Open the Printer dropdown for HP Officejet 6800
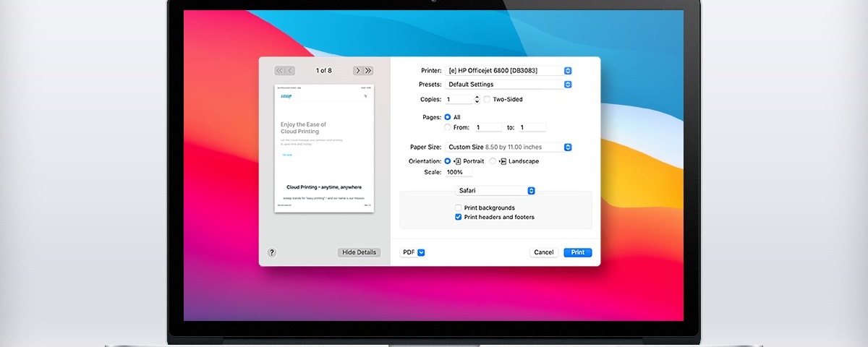The width and height of the screenshot is (868, 347). [508, 70]
